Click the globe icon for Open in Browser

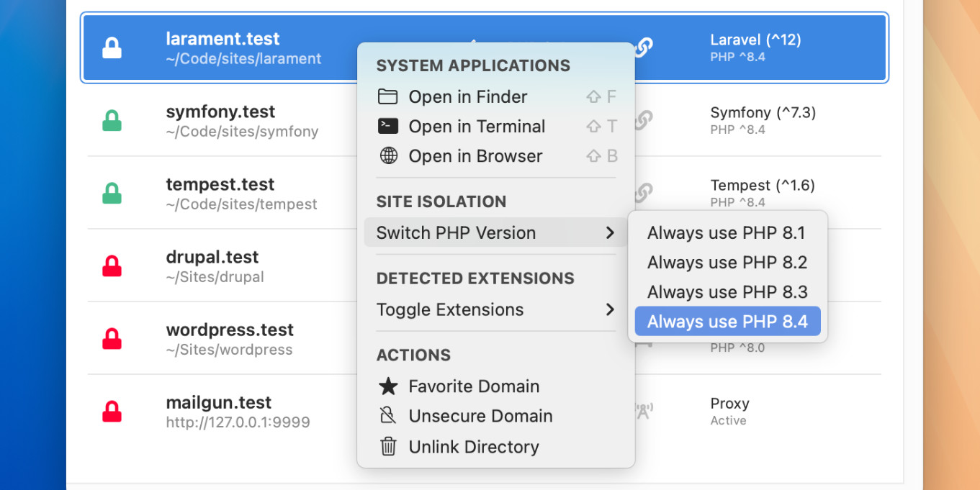(x=388, y=156)
